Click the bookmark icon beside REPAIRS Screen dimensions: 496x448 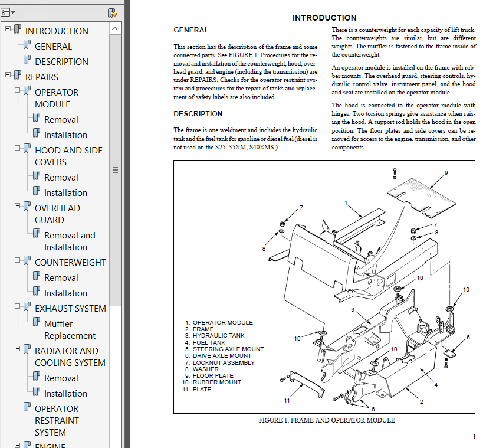(x=18, y=76)
